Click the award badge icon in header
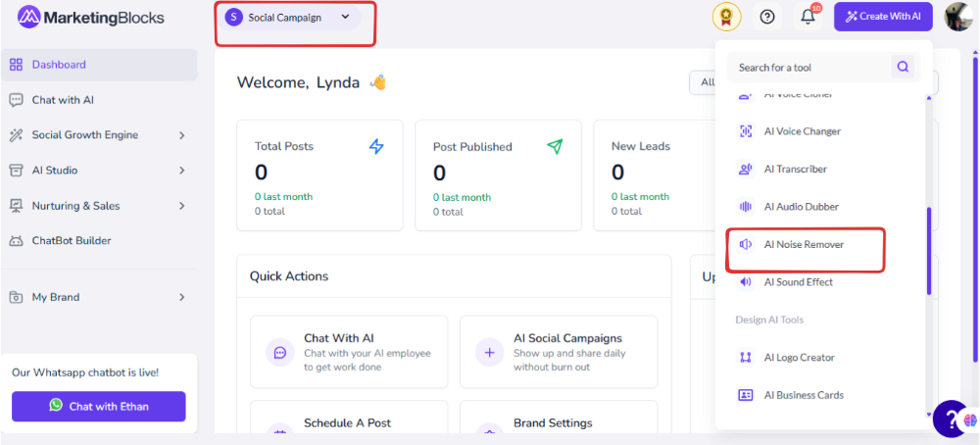The width and height of the screenshot is (980, 445). pos(726,17)
